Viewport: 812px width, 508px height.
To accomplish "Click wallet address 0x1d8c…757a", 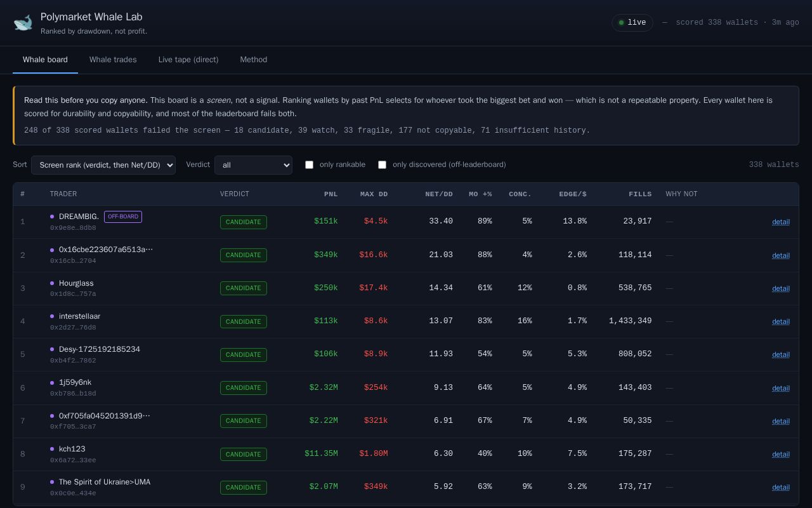I will pos(73,294).
